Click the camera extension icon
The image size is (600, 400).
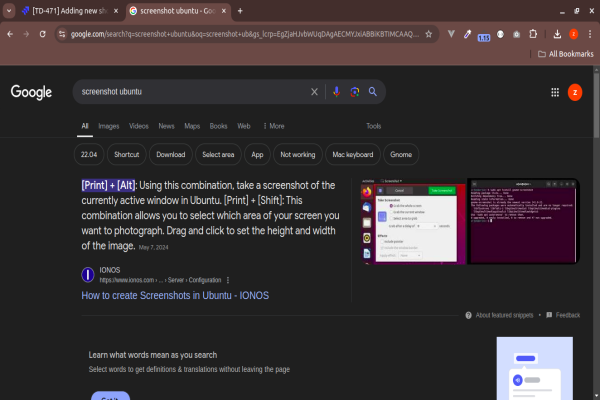pos(517,34)
